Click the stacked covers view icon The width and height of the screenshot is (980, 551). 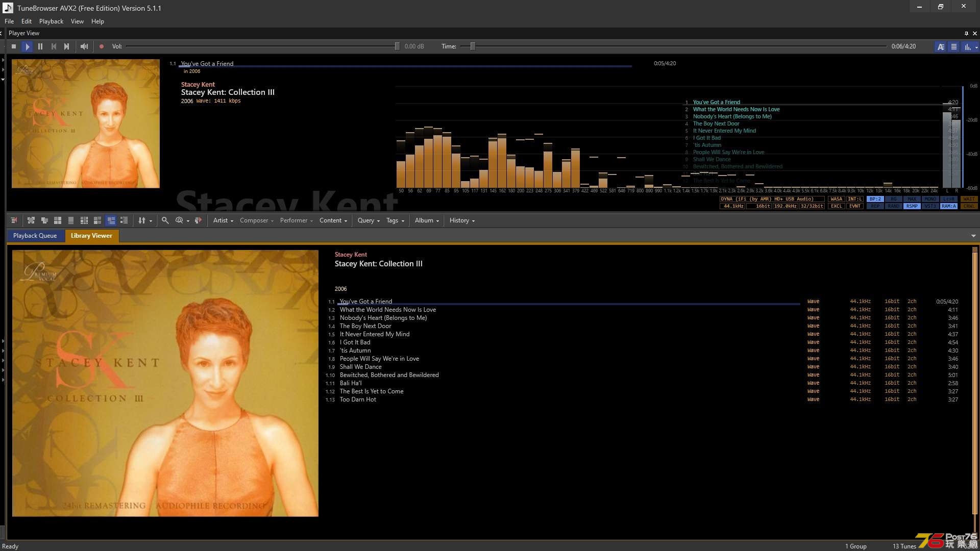pyautogui.click(x=44, y=220)
